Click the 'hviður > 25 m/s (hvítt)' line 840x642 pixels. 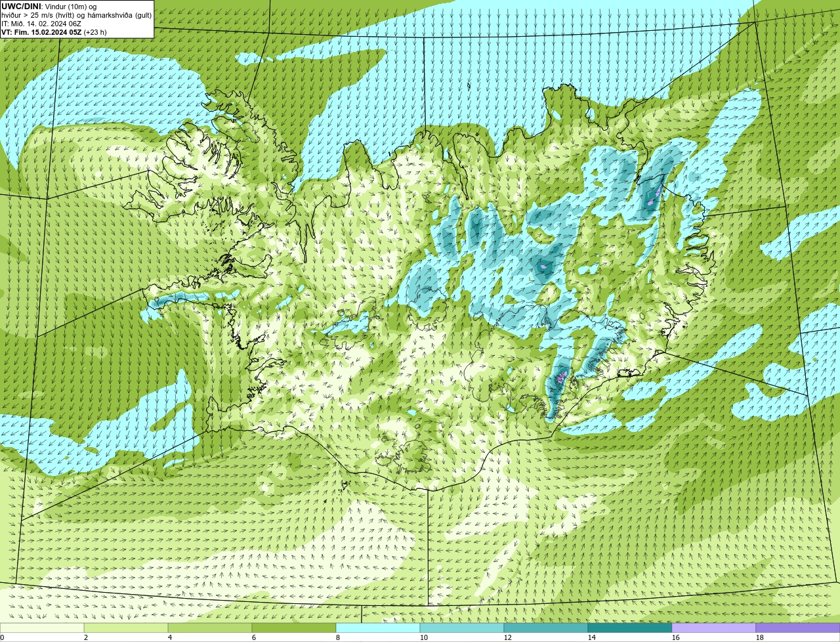(x=77, y=15)
